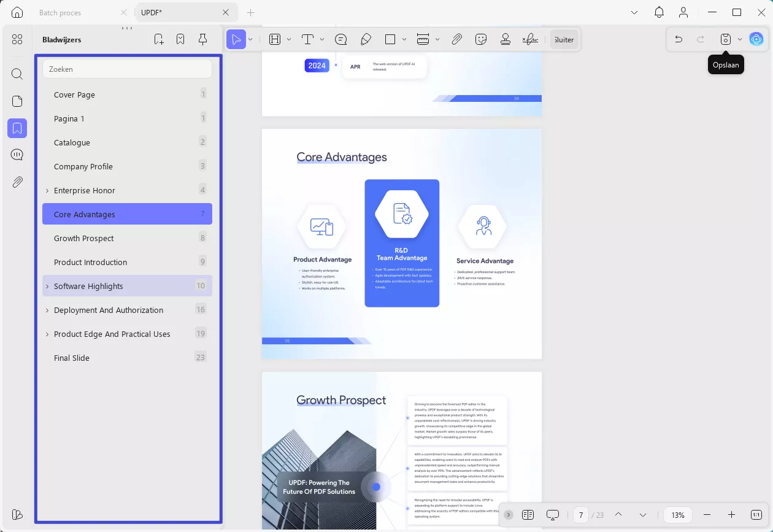Open the shape tool dropdown arrow
Image resolution: width=773 pixels, height=532 pixels.
[404, 39]
